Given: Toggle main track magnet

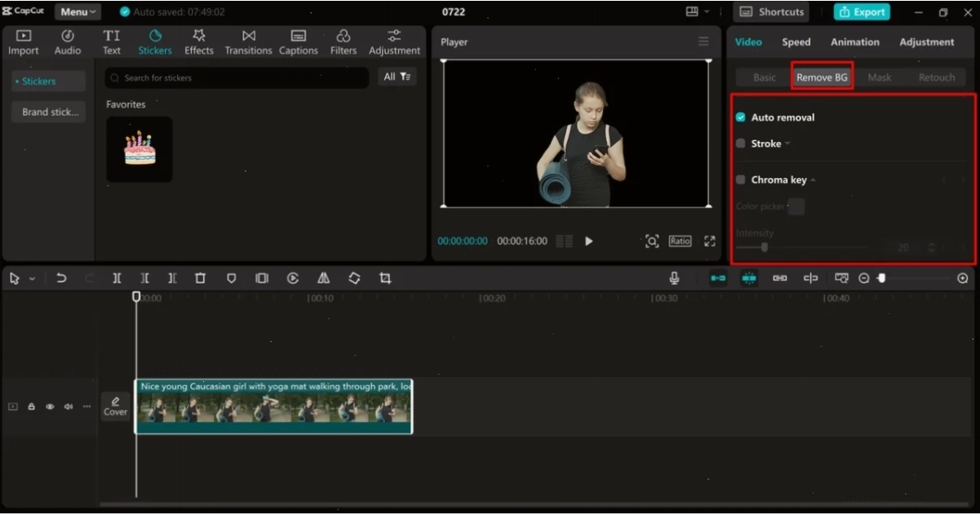Looking at the screenshot, I should click(718, 278).
